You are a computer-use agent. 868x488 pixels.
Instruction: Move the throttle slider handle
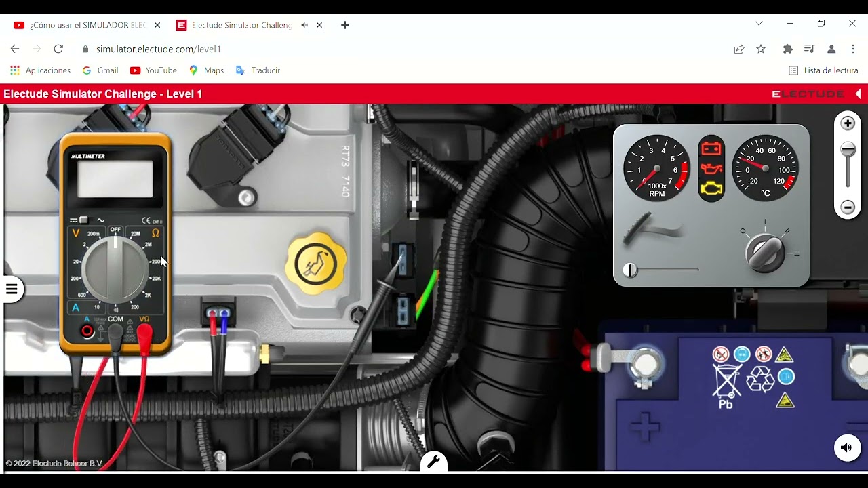(x=630, y=270)
